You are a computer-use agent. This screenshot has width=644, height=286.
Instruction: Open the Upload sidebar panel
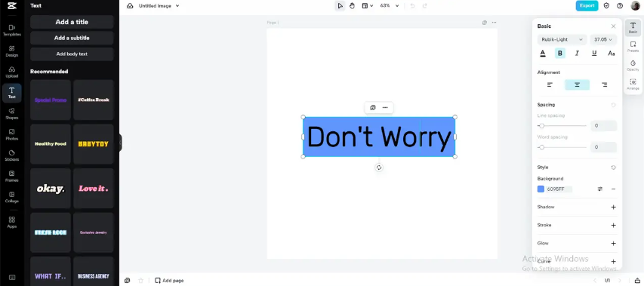(12, 72)
